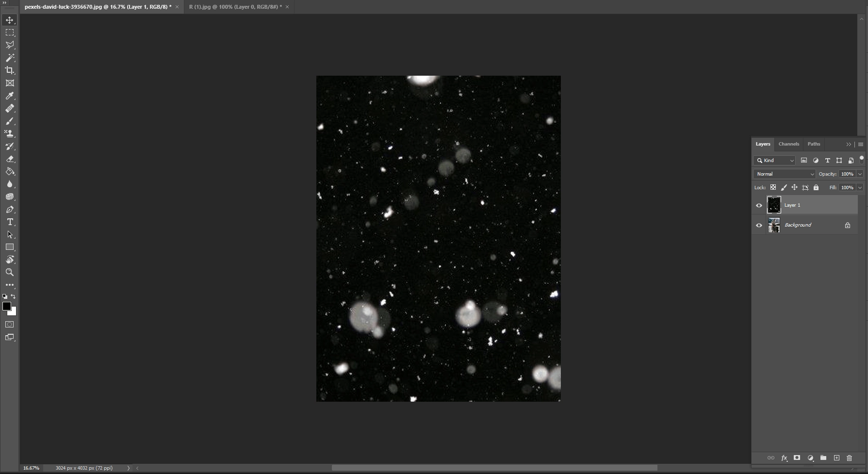Select the Zoom tool
Screen dimensions: 868x474
pos(10,272)
